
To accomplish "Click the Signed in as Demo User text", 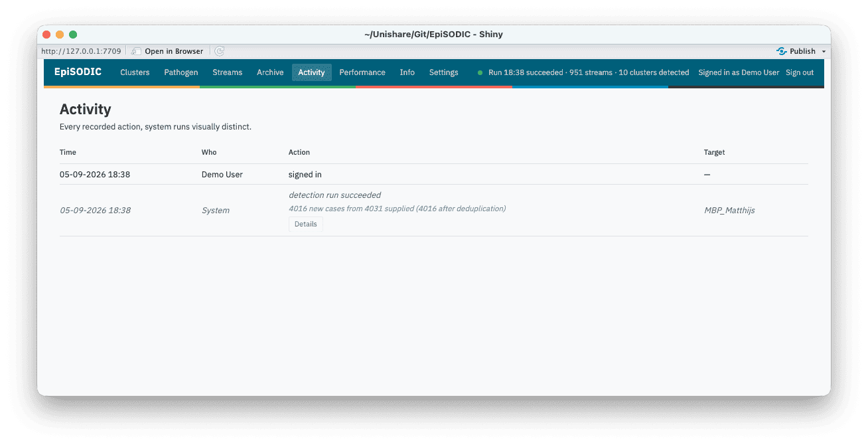I will (739, 72).
